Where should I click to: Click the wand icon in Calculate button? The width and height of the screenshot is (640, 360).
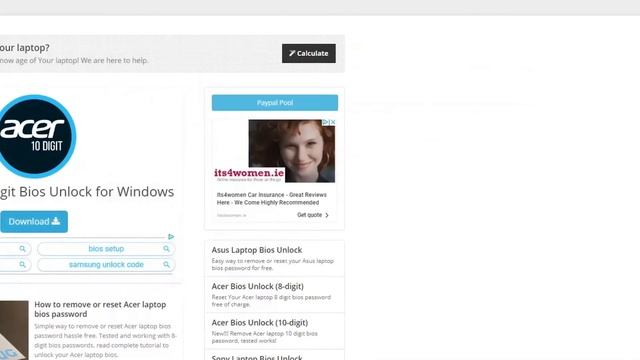point(292,53)
